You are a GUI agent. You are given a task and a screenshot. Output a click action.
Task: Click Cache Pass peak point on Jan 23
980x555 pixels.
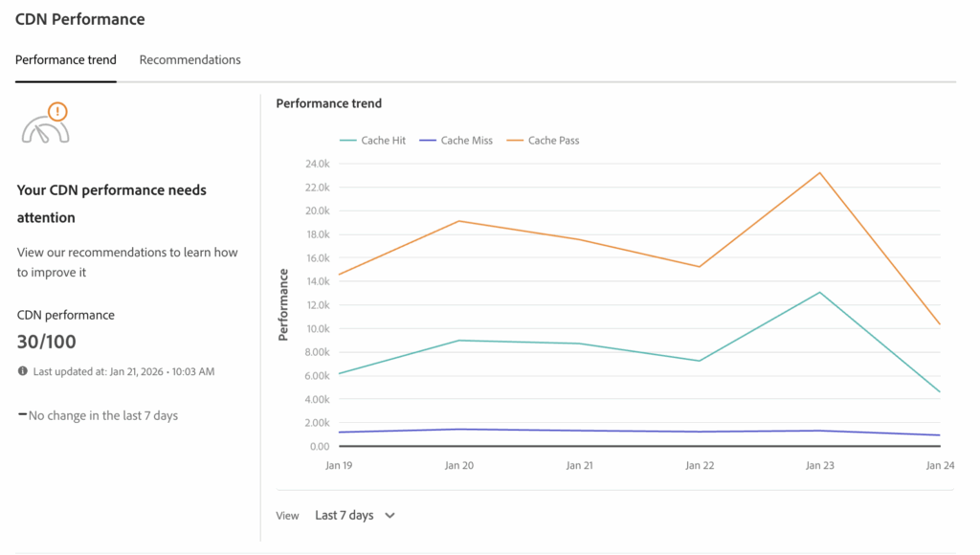coord(819,173)
